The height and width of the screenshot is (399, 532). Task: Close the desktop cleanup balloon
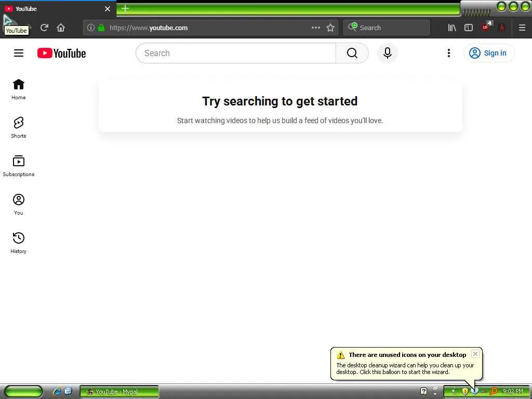475,354
